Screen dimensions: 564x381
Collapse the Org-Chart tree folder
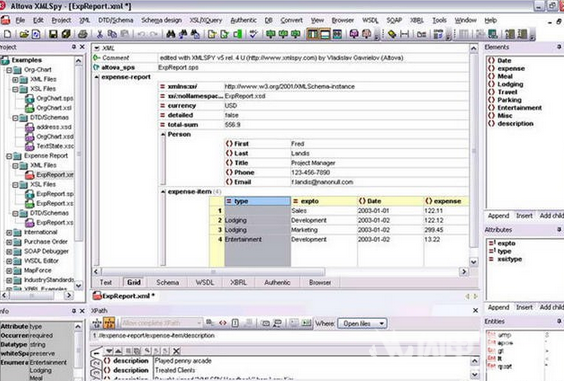click(9, 70)
